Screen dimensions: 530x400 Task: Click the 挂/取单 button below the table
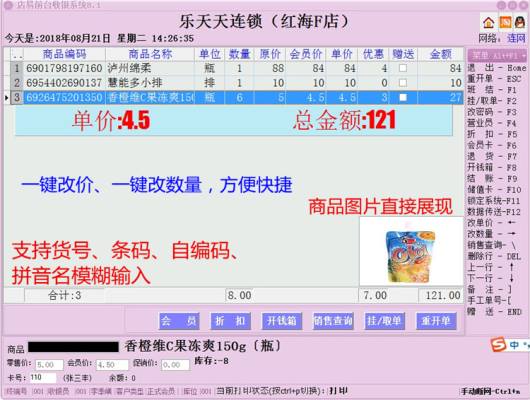(x=385, y=321)
